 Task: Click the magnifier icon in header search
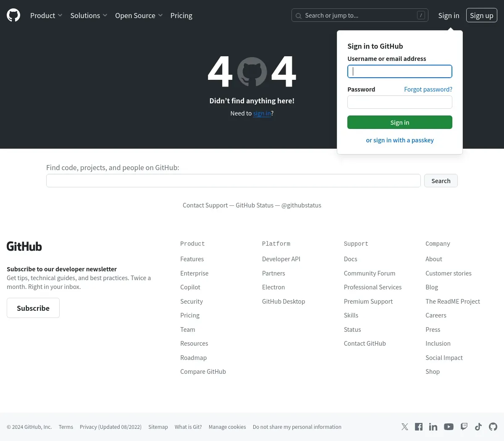pos(299,16)
